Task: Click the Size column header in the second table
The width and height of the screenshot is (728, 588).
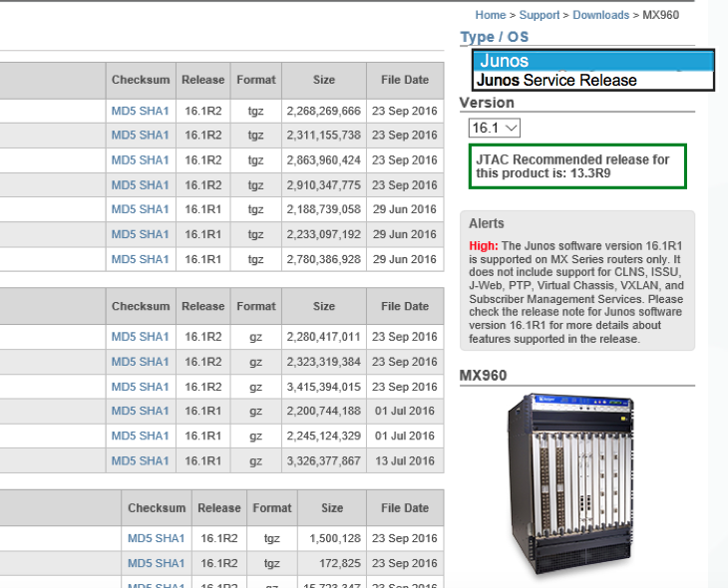Action: pos(324,306)
